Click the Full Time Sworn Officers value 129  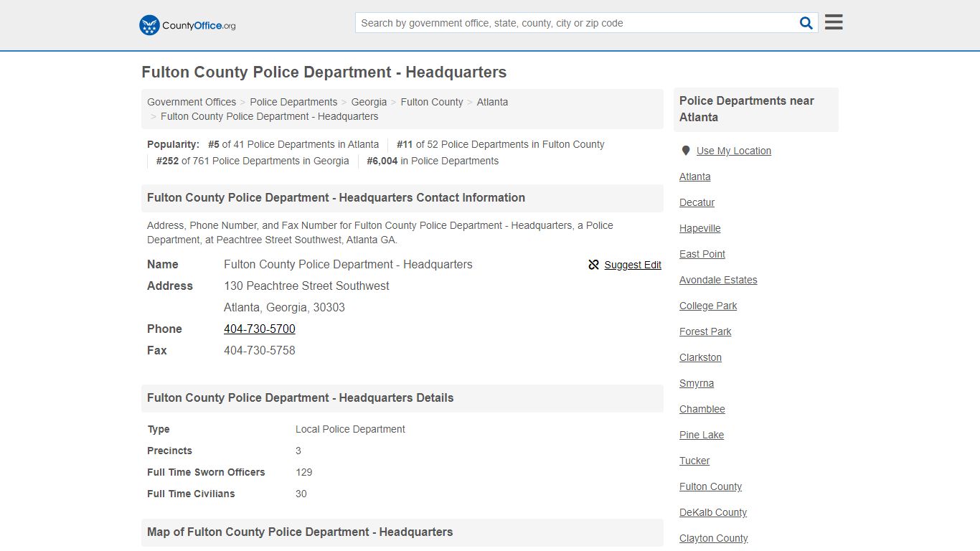click(304, 472)
